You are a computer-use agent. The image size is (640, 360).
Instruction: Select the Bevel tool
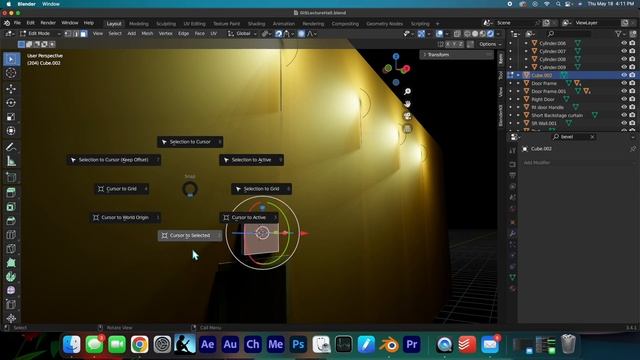point(11,221)
